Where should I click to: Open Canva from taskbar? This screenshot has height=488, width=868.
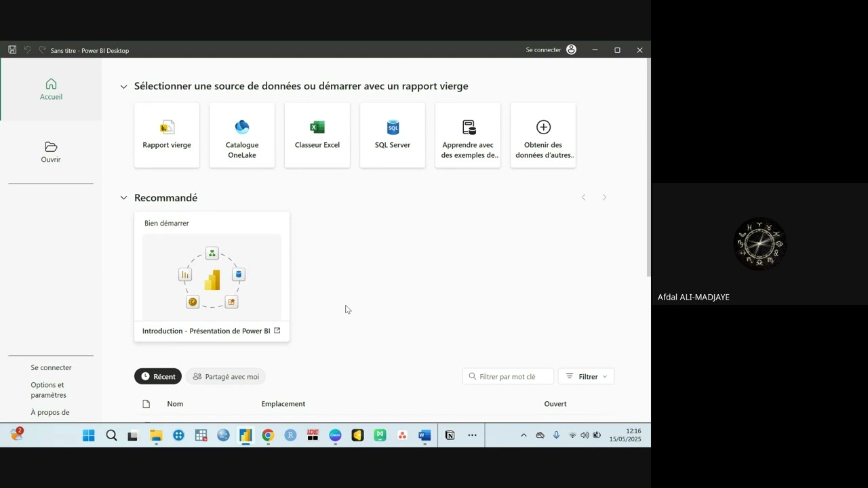click(x=335, y=436)
